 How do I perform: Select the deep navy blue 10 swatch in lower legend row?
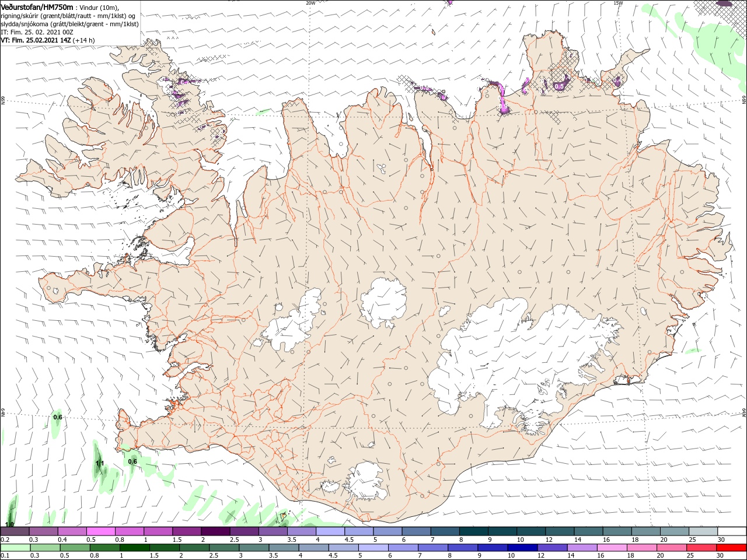(x=522, y=548)
